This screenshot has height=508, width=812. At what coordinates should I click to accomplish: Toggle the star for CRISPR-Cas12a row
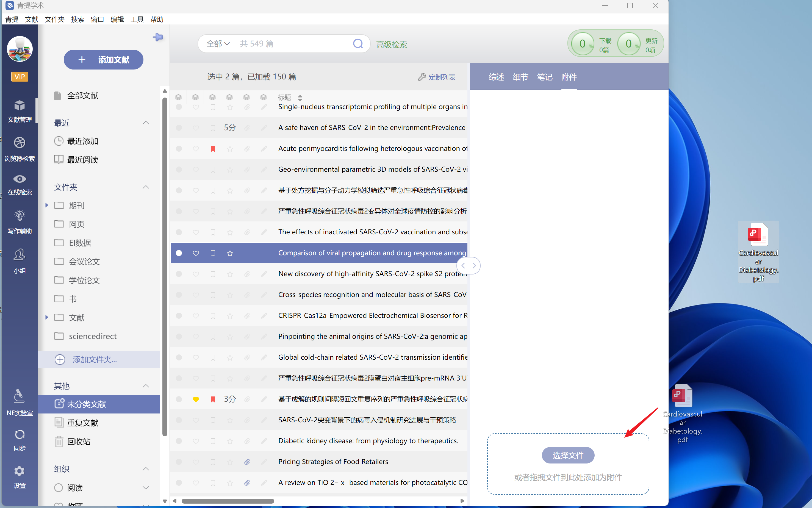(x=230, y=316)
